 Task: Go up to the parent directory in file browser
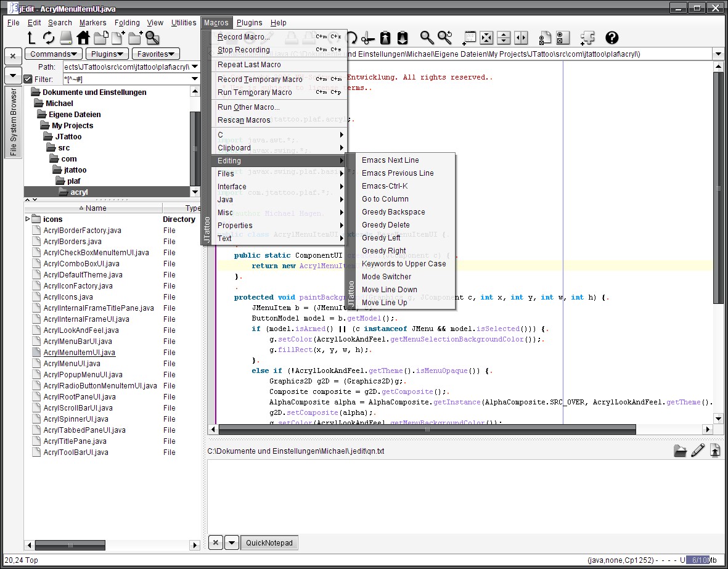[x=31, y=38]
